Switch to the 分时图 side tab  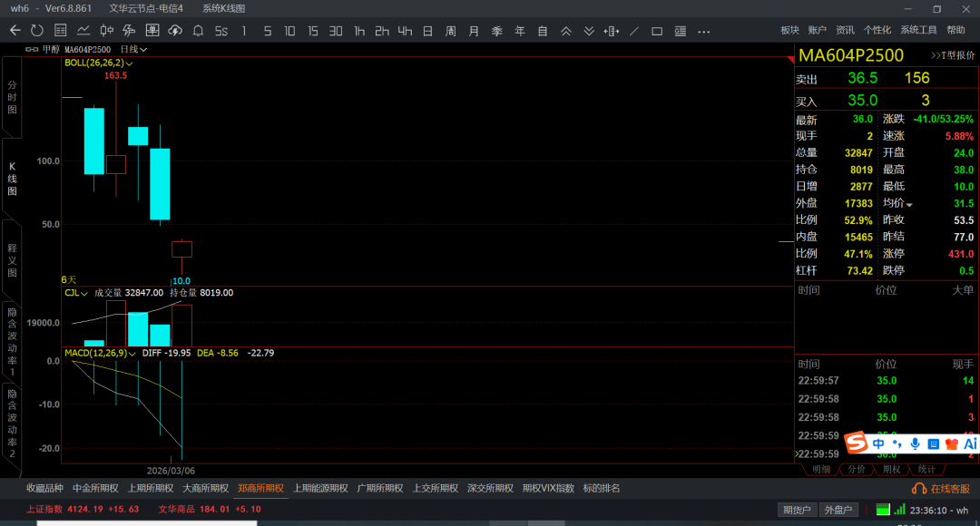(x=12, y=97)
